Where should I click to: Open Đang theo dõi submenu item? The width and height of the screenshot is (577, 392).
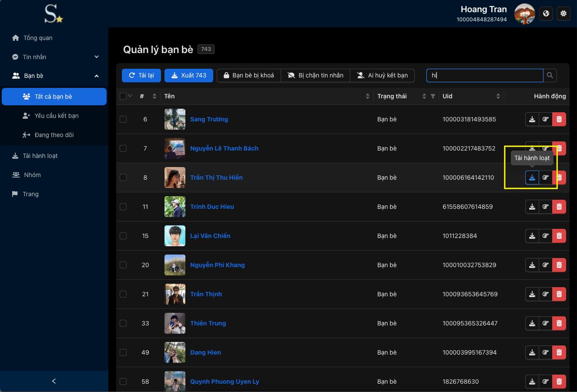click(x=54, y=135)
